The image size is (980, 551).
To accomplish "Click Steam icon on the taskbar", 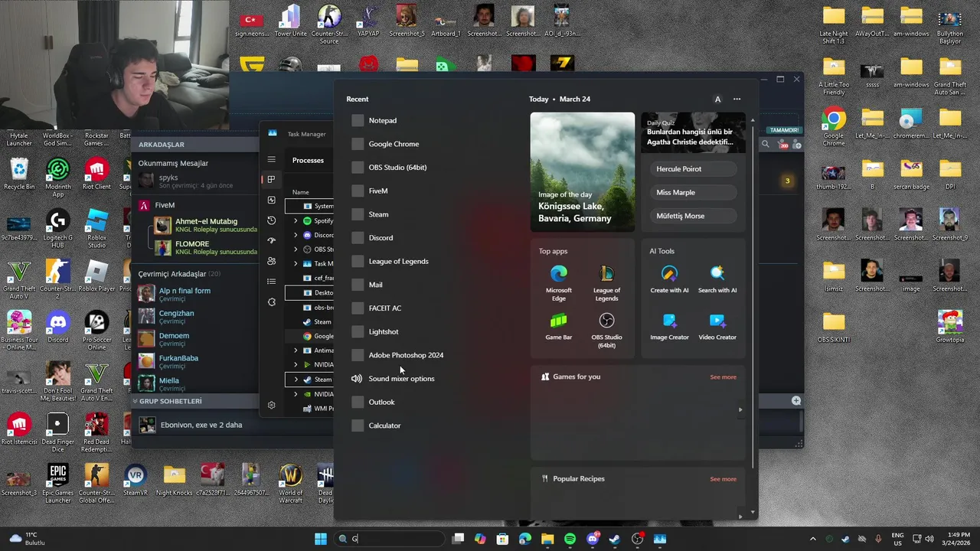I will pos(615,539).
